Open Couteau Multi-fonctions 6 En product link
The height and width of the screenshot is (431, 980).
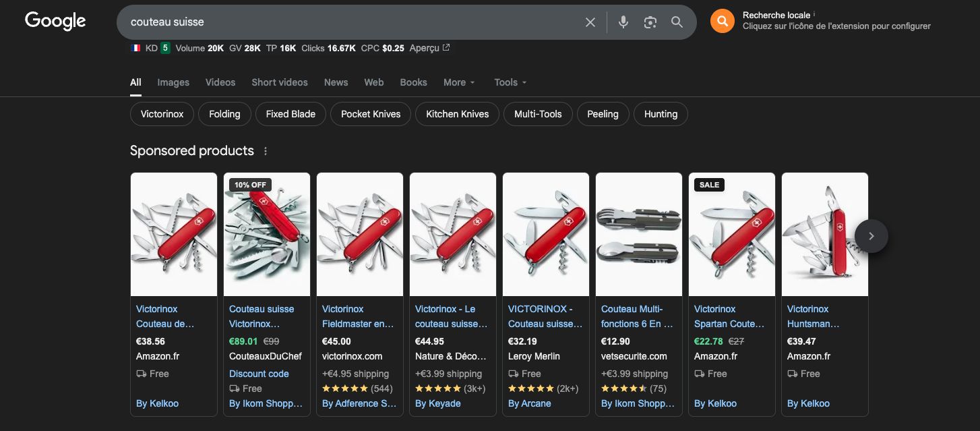pyautogui.click(x=637, y=316)
